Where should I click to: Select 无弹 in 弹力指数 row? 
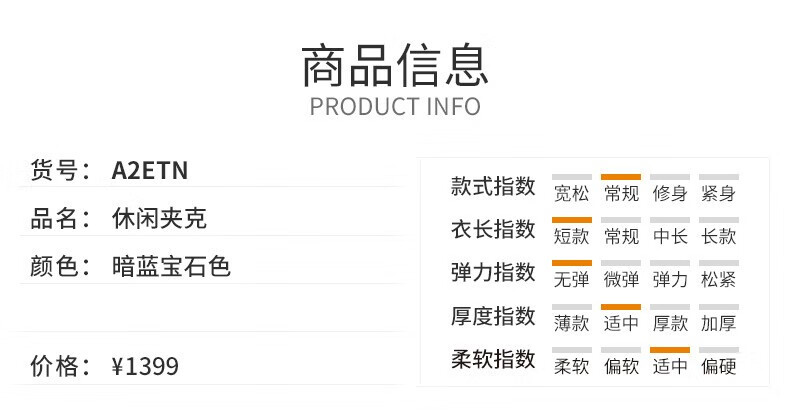tap(571, 279)
